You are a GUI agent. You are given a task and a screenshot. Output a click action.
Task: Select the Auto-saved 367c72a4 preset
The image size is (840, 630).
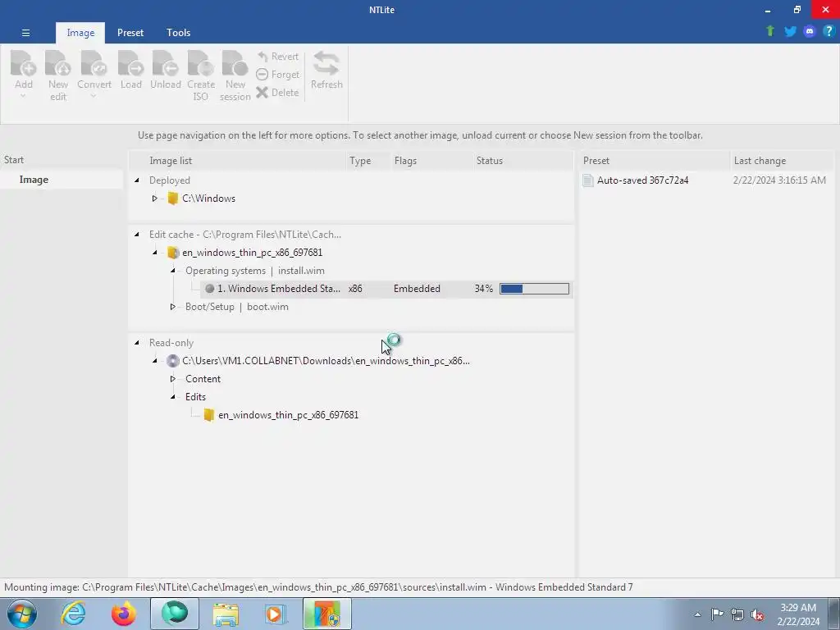pos(642,180)
